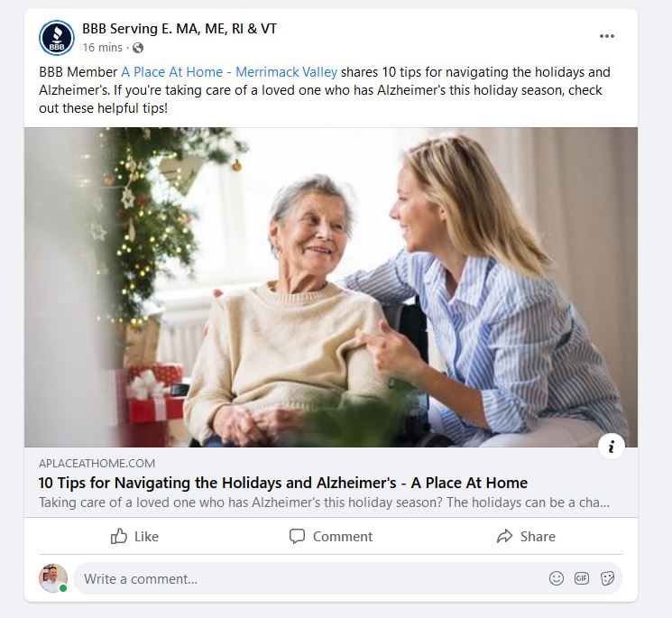The image size is (672, 618).
Task: Open A Place At Home - Merrimack Valley link
Action: (229, 72)
